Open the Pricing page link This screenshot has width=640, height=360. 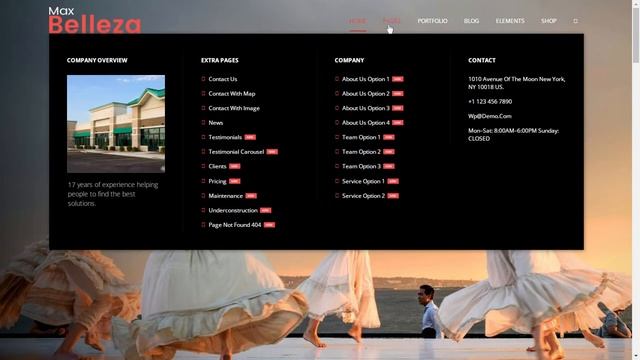tap(217, 181)
